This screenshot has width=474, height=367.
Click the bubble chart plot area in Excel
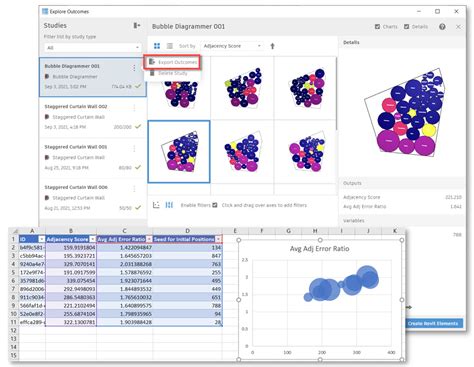click(x=322, y=303)
